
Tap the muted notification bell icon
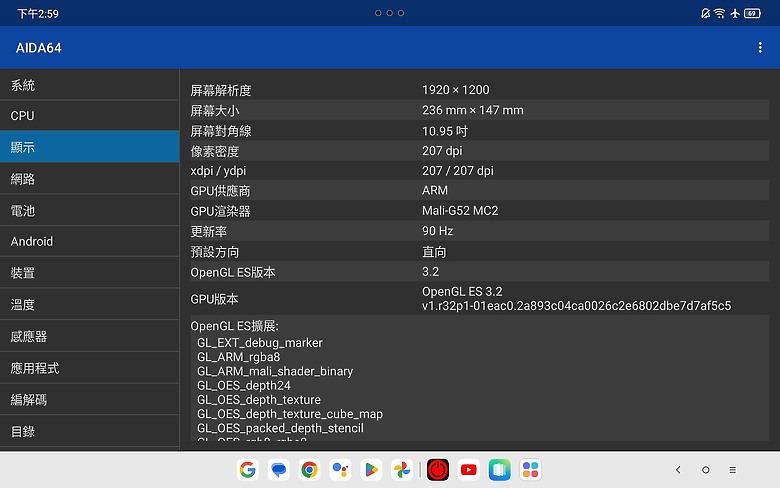click(705, 13)
